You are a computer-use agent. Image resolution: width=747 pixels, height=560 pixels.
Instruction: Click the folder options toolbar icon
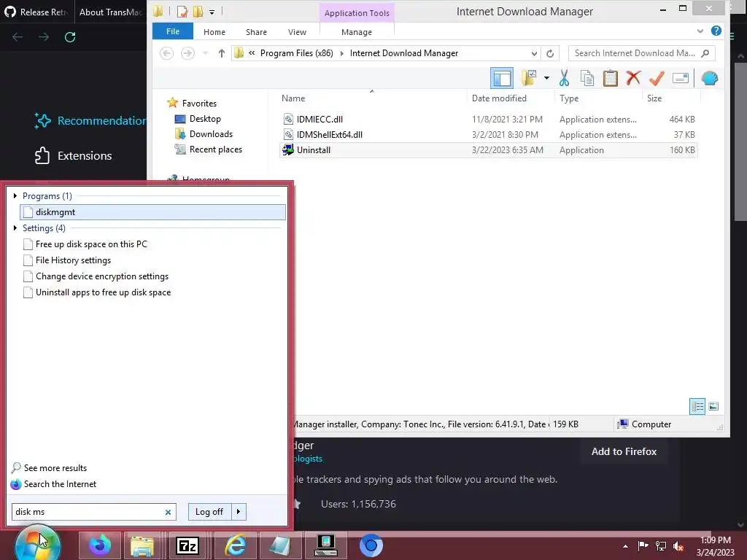(529, 78)
